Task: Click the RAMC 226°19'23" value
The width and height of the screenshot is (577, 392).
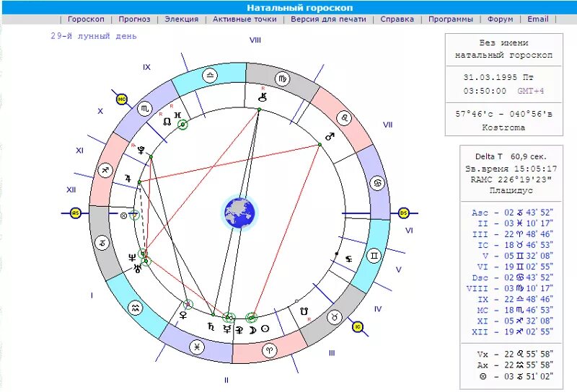Action: pyautogui.click(x=511, y=179)
